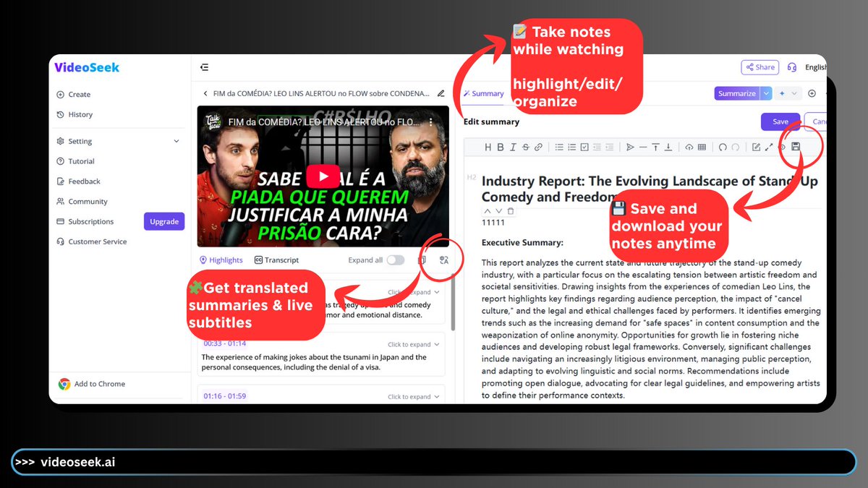The height and width of the screenshot is (488, 868).
Task: Redo the last undone edit
Action: pos(735,147)
